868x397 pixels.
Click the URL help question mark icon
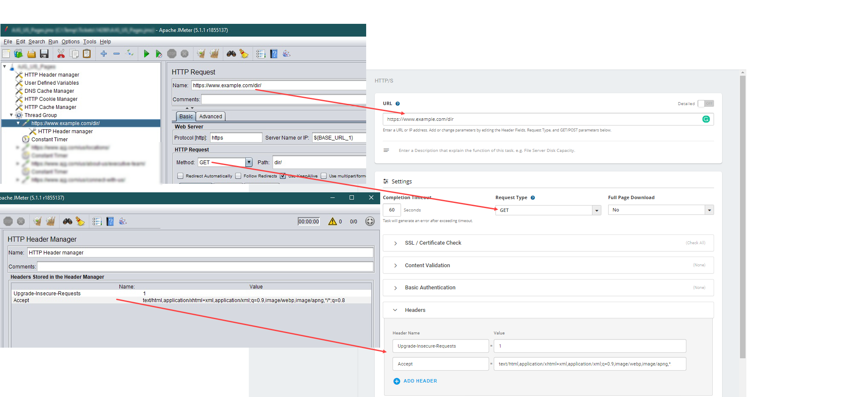click(398, 103)
